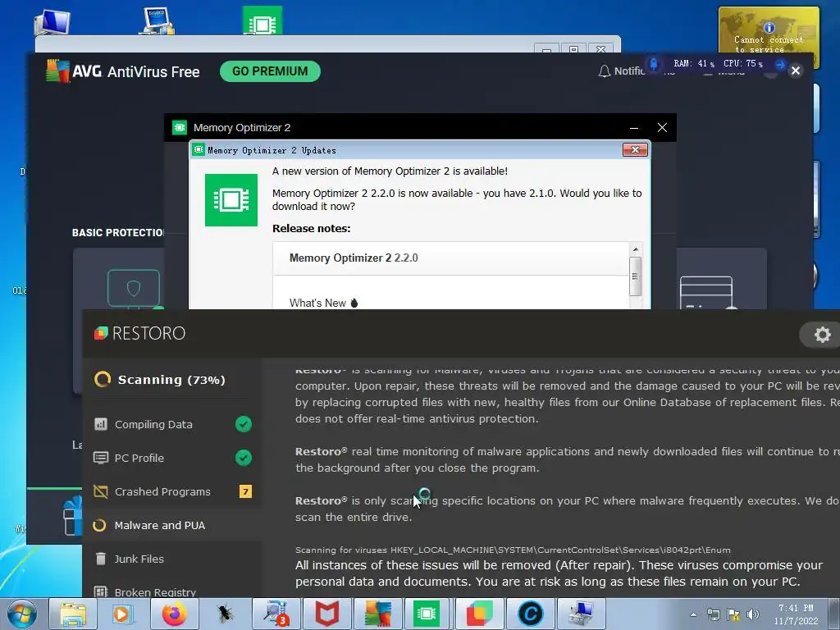Close the Memory Optimizer 2 window

[662, 127]
